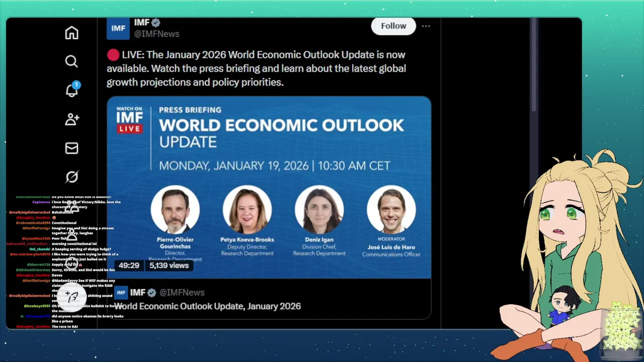Play the World Economic Outlook press briefing video

[x=269, y=187]
